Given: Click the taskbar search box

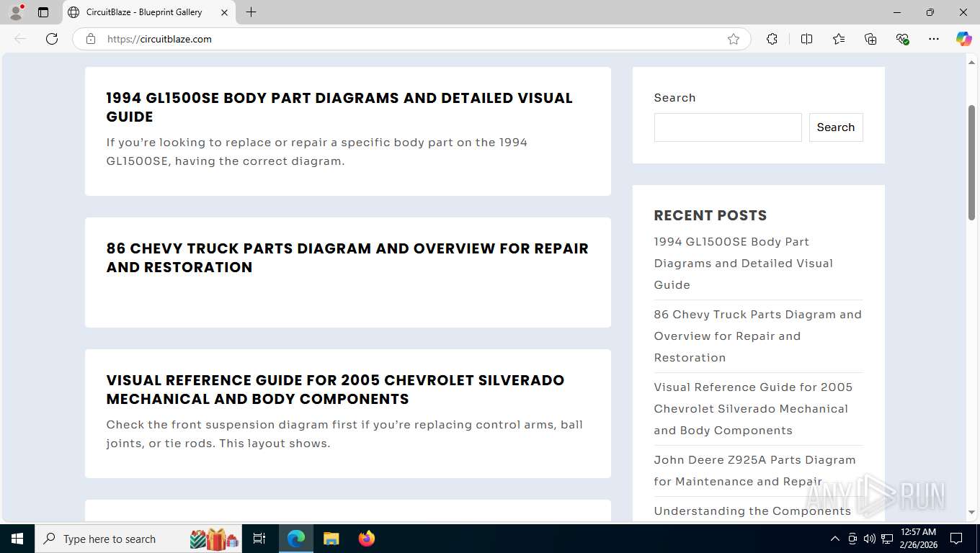Looking at the screenshot, I should tap(139, 539).
